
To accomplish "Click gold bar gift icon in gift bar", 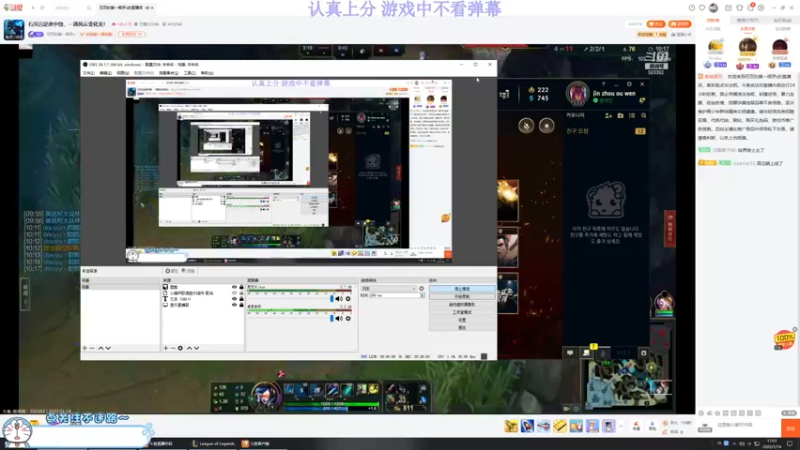I will click(560, 426).
